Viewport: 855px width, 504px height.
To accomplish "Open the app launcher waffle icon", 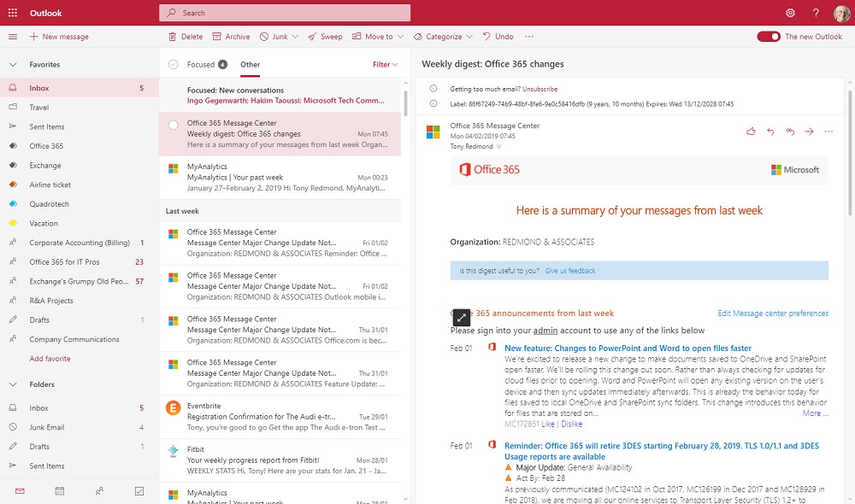I will pos(13,13).
